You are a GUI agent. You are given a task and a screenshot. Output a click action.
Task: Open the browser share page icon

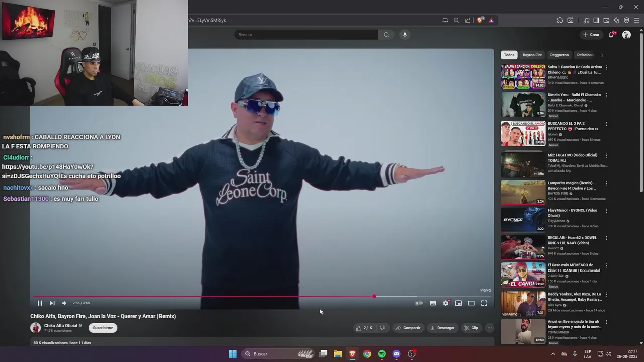point(468,20)
